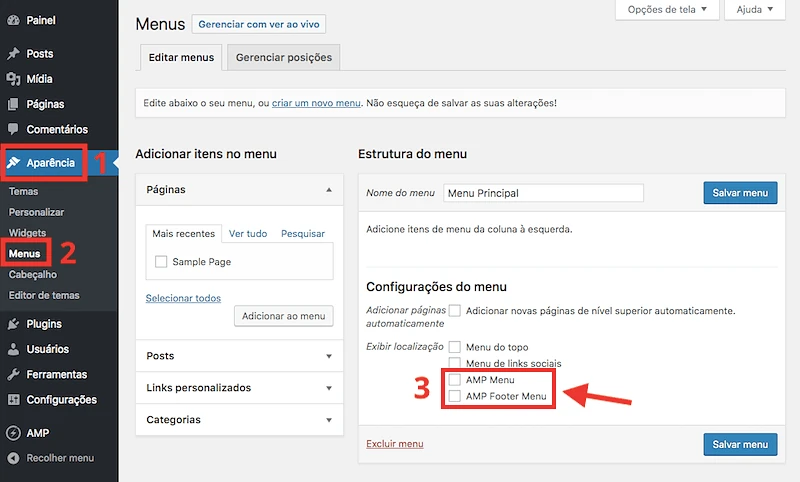Check the Menu do topo checkbox
The image size is (800, 482).
(455, 347)
